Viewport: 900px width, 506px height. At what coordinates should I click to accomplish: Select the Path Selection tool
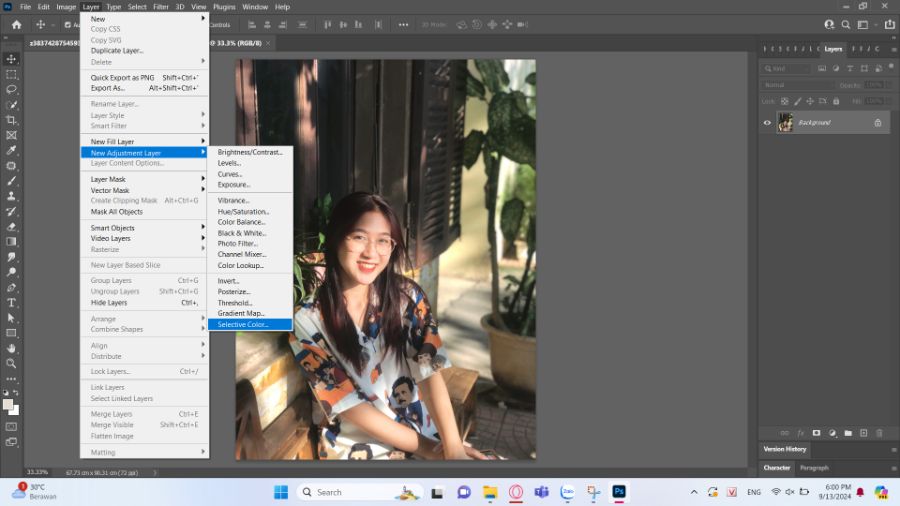[11, 318]
